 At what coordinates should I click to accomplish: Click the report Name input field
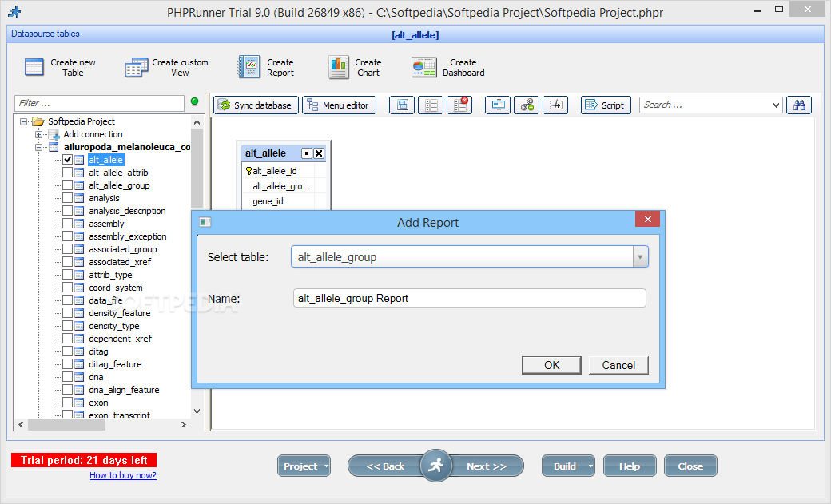(470, 298)
